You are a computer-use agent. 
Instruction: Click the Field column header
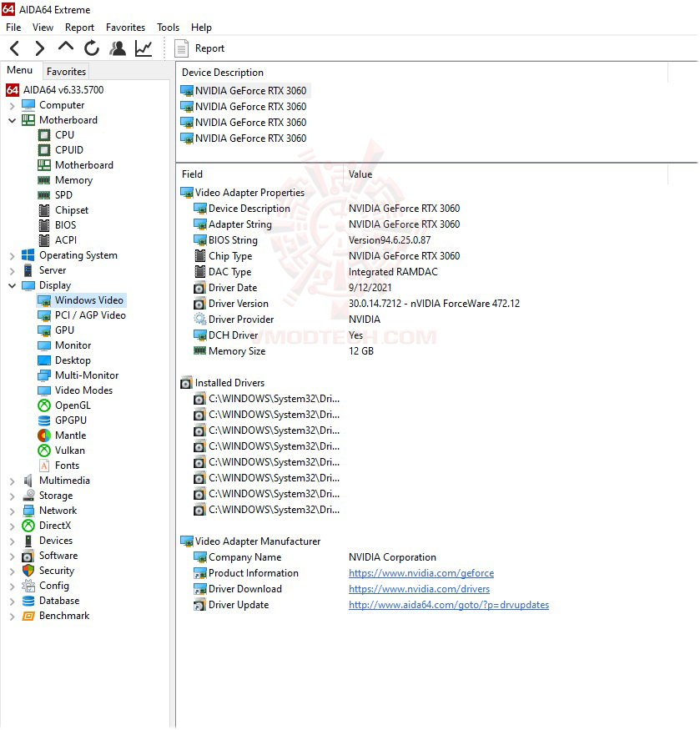coord(261,174)
